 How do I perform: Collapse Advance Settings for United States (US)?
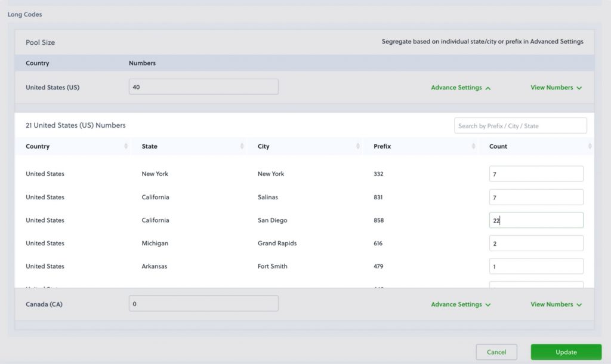point(459,87)
